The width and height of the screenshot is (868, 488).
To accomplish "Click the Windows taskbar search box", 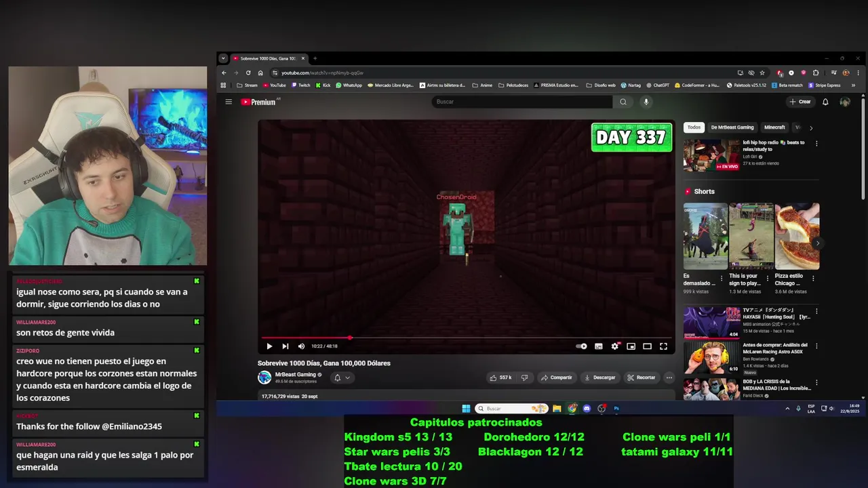I will pos(511,409).
